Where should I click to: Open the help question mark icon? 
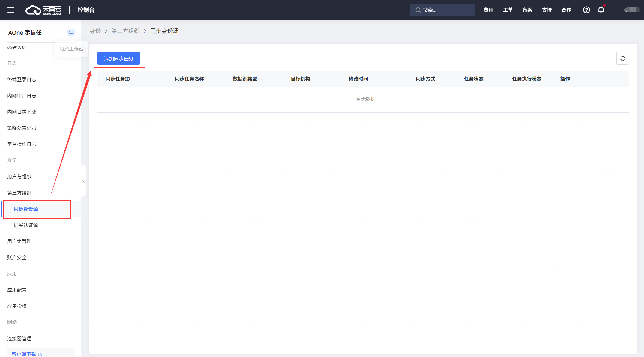[586, 10]
